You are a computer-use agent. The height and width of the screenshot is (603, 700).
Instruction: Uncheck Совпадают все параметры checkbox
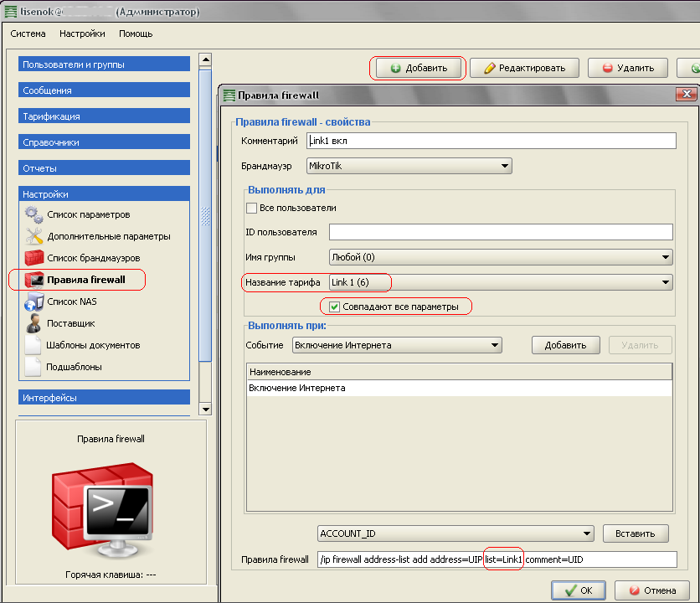click(335, 307)
